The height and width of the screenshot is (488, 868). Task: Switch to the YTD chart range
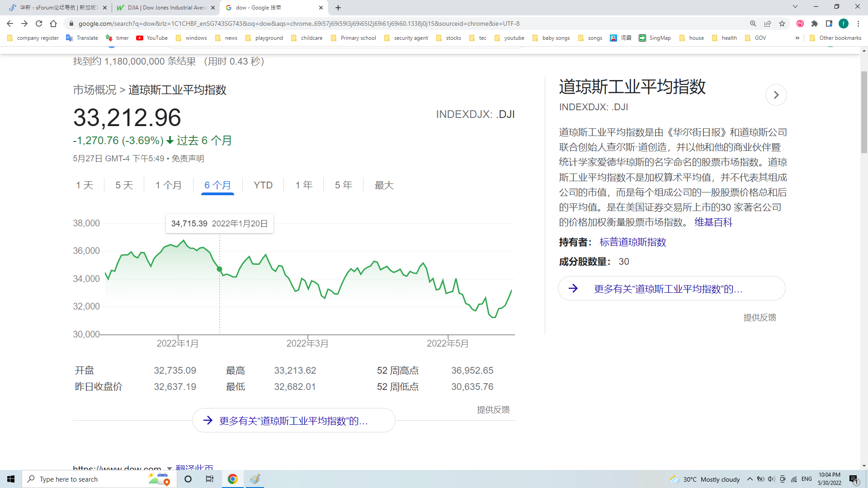coord(263,185)
